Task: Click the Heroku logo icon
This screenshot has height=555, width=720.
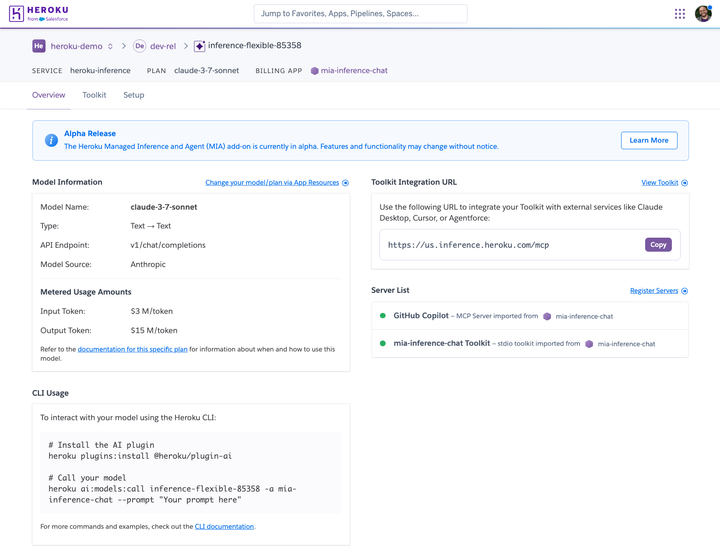Action: coord(16,13)
